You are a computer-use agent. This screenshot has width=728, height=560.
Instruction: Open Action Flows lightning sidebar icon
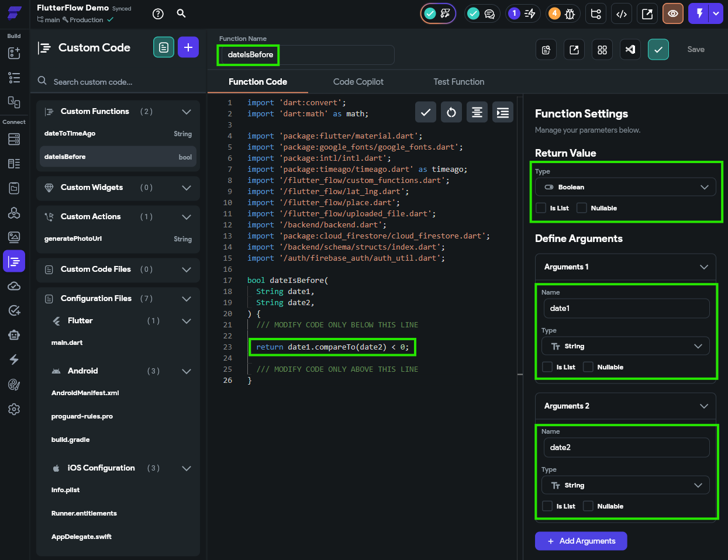[x=14, y=359]
